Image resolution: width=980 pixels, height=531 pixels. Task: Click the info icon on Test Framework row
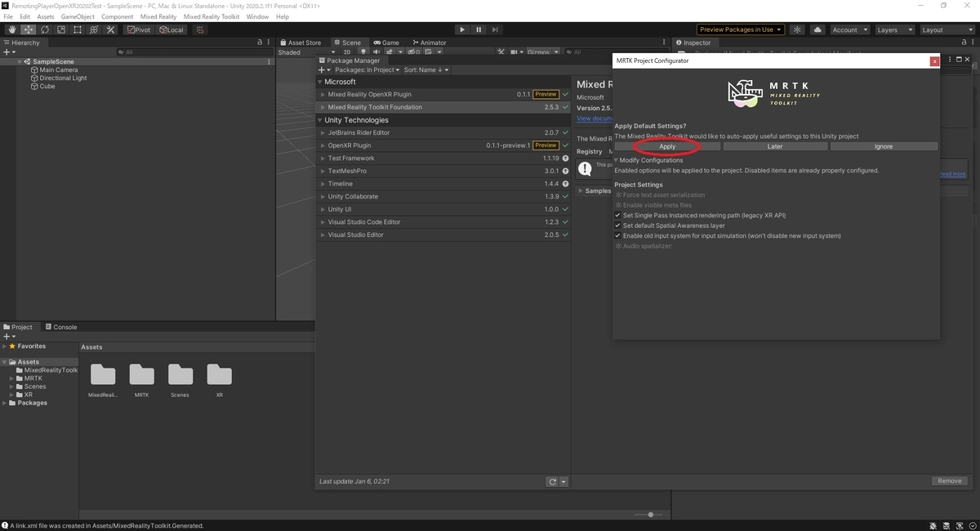tap(565, 158)
